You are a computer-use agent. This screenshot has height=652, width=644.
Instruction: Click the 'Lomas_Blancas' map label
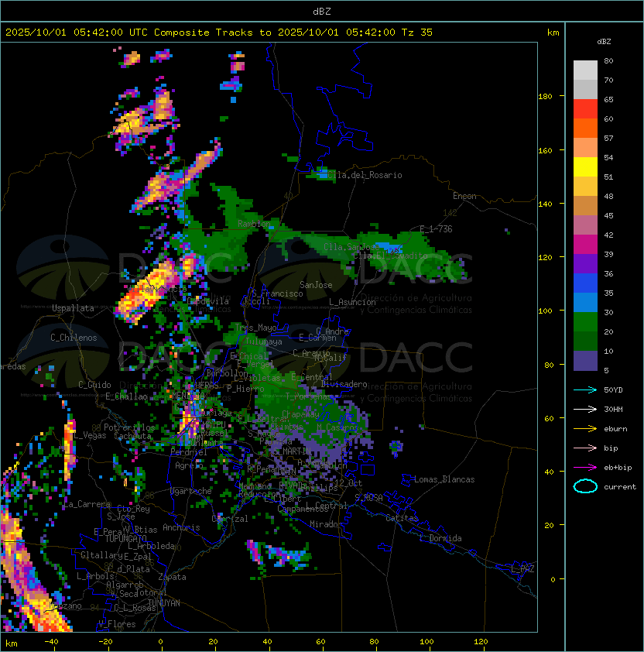(444, 479)
